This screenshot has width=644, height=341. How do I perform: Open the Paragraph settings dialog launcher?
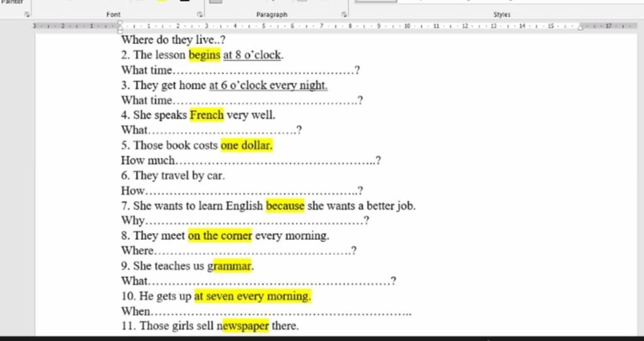coord(344,14)
